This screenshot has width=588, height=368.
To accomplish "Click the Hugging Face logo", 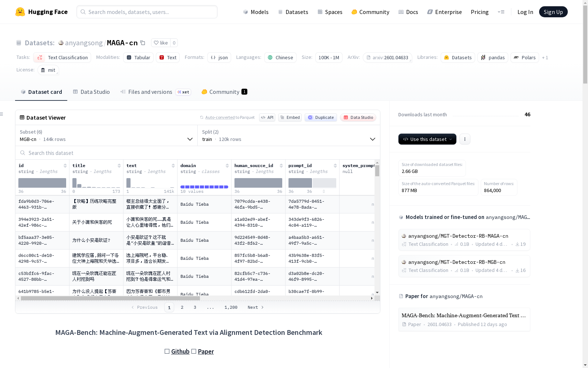I will point(42,12).
